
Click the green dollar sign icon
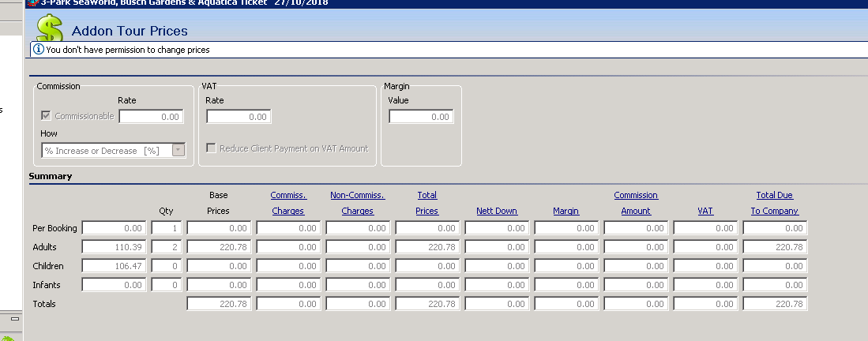click(50, 28)
